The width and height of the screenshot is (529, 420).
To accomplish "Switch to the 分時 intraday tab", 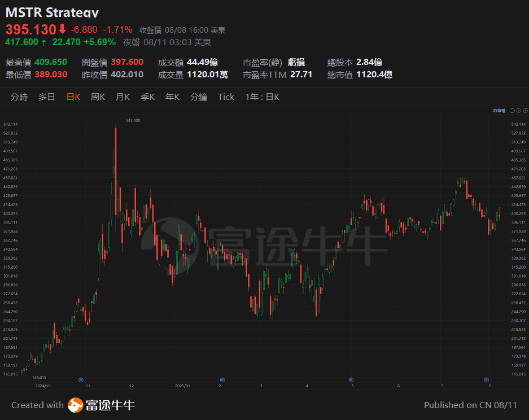I will tap(19, 97).
